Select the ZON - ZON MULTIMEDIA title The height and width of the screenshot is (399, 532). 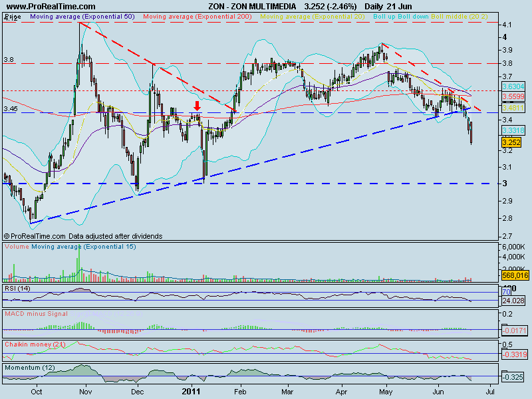(252, 7)
